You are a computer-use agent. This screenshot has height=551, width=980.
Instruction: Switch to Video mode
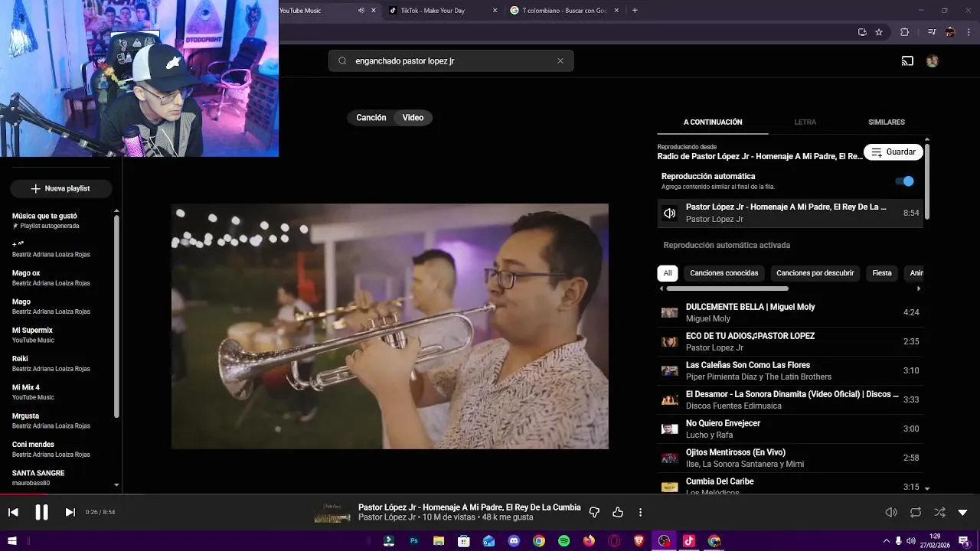[413, 118]
